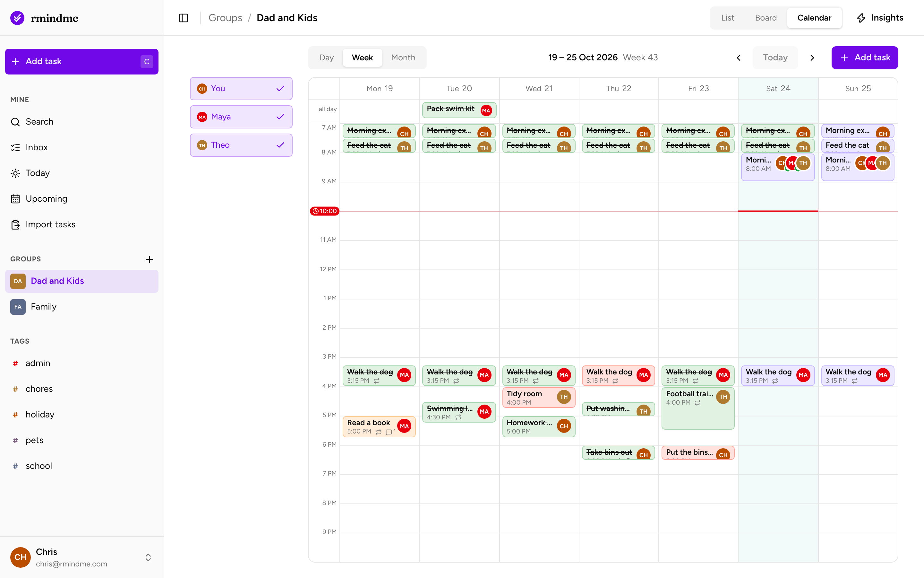Switch calendar to Month view
This screenshot has width=924, height=578.
(x=403, y=58)
